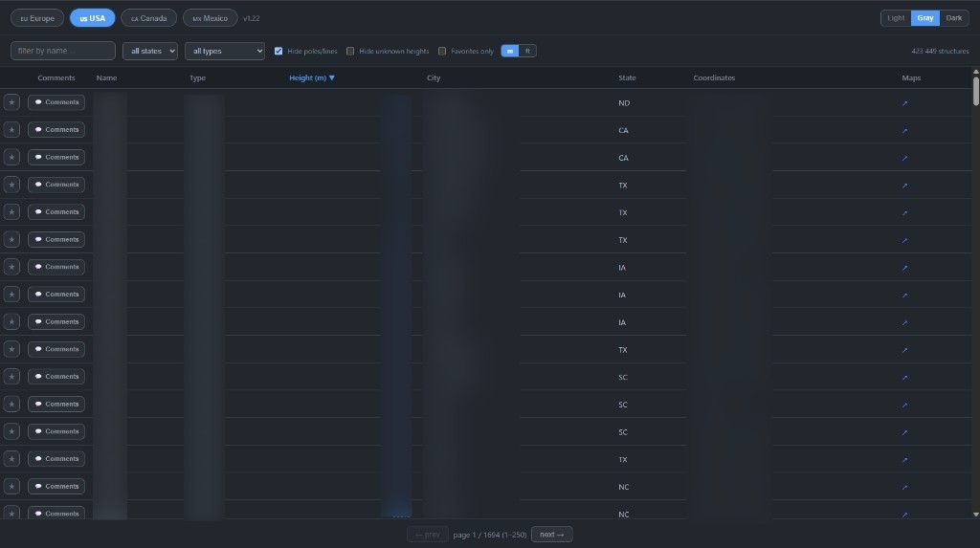Star the first SC row
980x548 pixels.
click(x=11, y=376)
